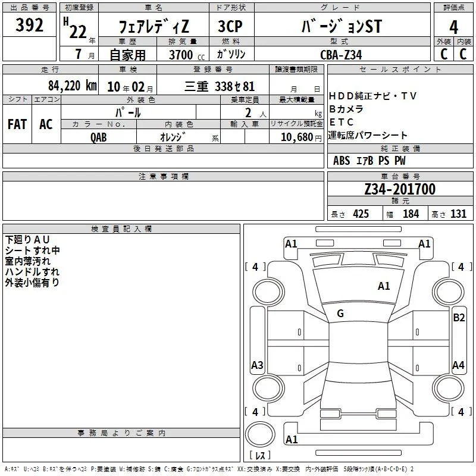Select displacement value 3700 cc
Image resolution: width=476 pixels, height=476 pixels.
coord(187,55)
